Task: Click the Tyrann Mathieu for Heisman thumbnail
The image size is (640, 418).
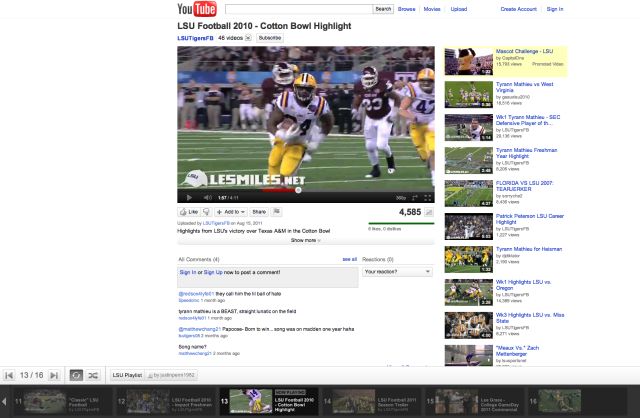Action: pyautogui.click(x=469, y=259)
